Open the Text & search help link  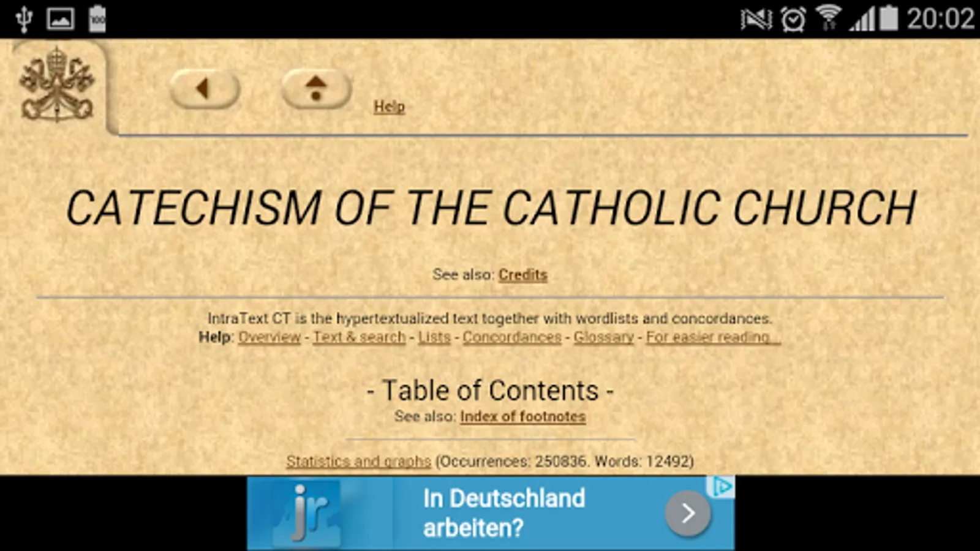(x=360, y=337)
